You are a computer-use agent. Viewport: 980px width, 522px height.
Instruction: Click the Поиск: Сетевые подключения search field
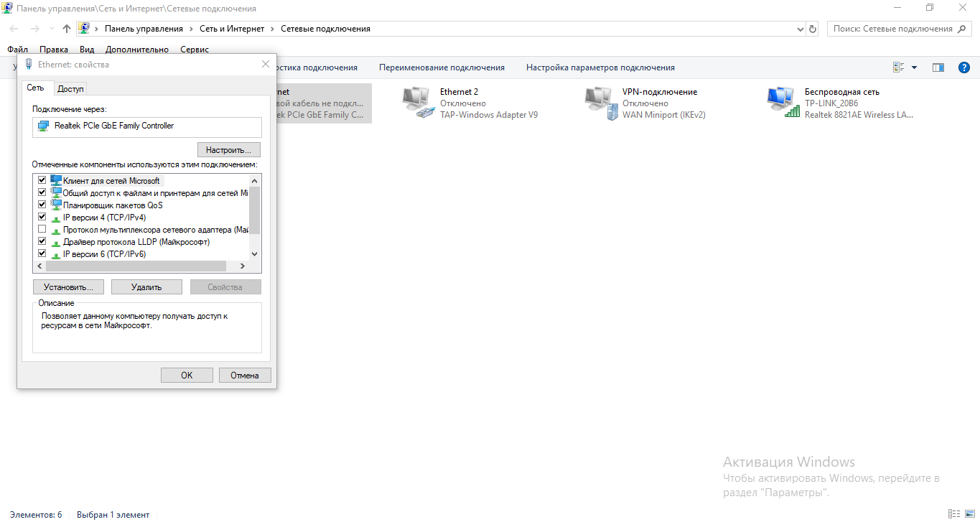coord(900,29)
